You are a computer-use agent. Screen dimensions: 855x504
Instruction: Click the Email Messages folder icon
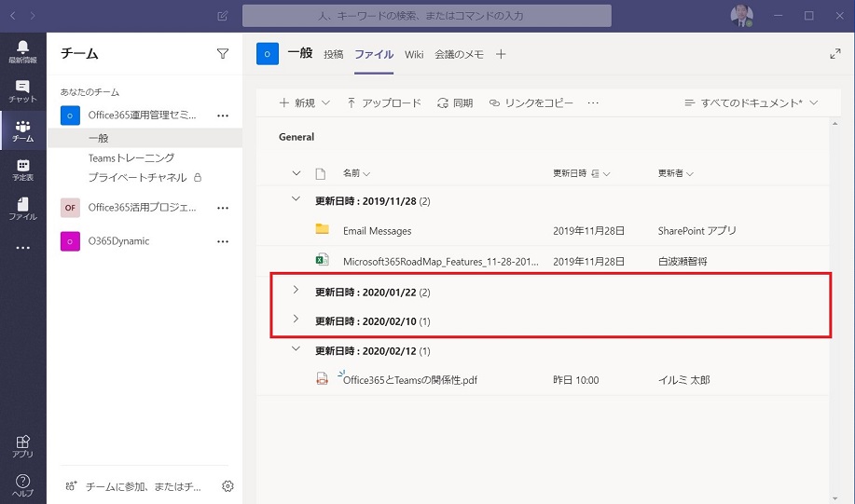pyautogui.click(x=323, y=229)
